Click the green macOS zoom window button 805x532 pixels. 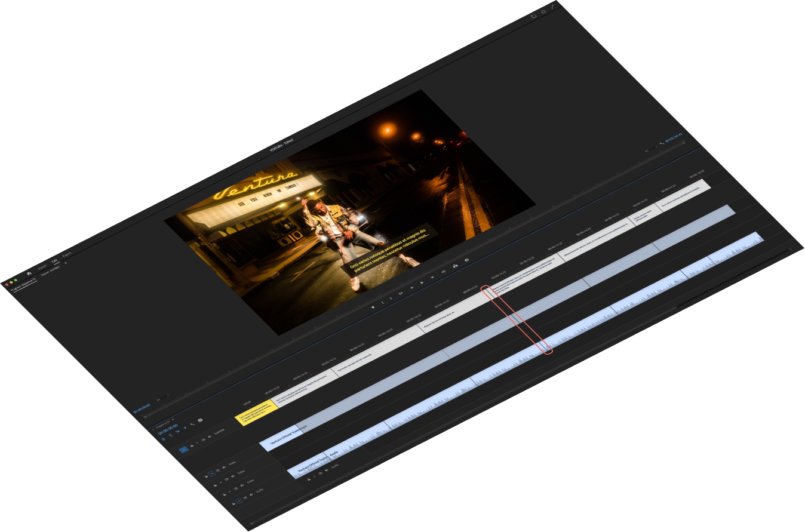(16, 280)
